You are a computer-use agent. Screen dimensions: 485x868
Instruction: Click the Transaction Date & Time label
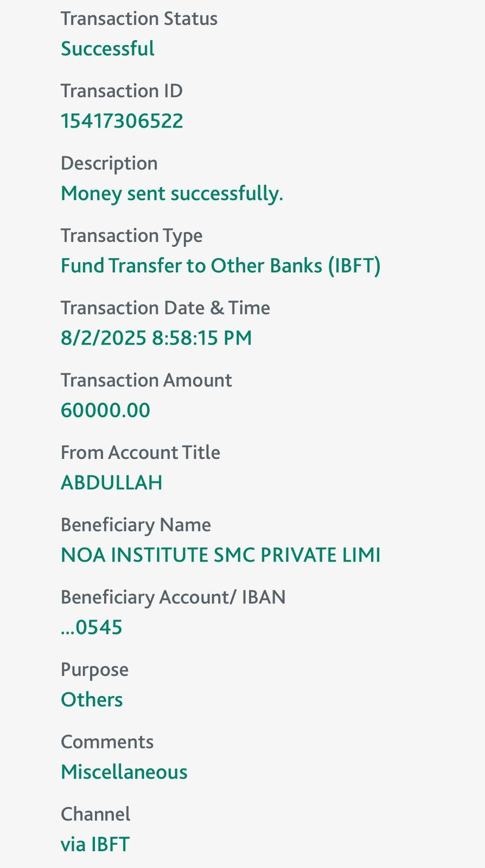[165, 308]
